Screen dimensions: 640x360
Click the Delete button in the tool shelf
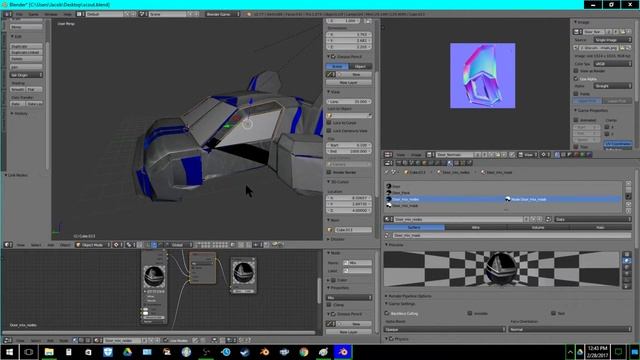pos(26,59)
